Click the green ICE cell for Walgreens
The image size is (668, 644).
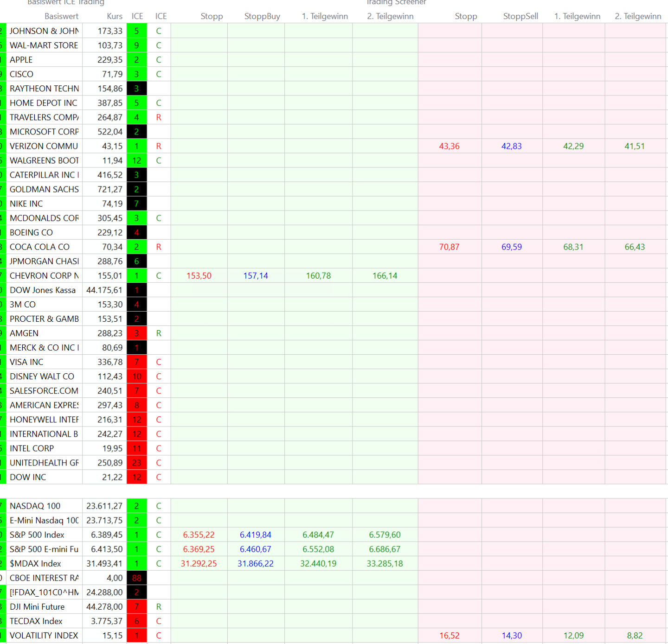pyautogui.click(x=137, y=160)
